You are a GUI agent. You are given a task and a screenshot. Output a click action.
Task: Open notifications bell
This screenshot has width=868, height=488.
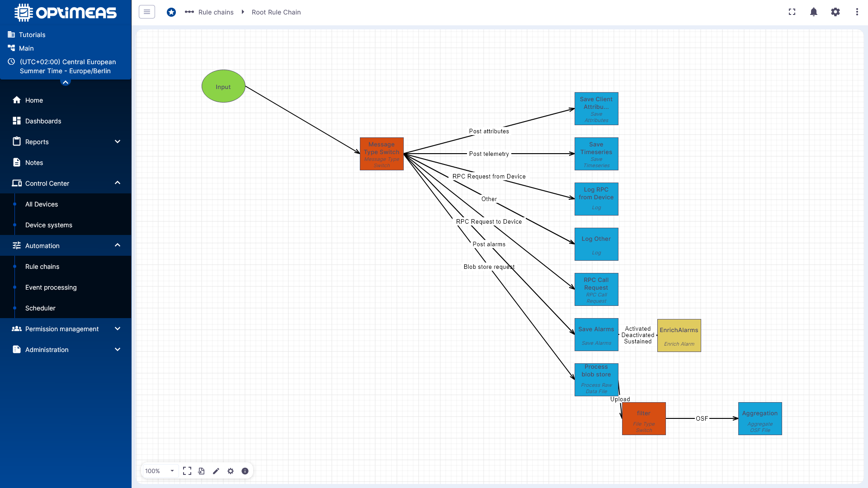[x=814, y=12]
